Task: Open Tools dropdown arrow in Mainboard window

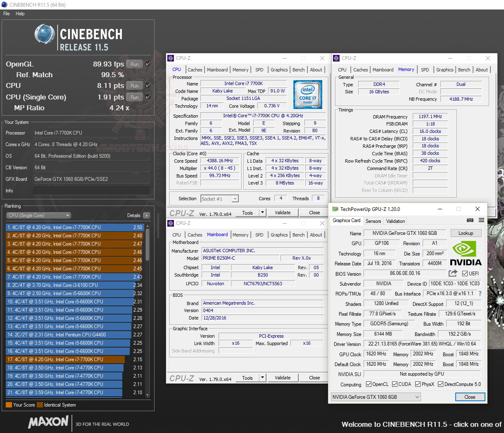Action: pyautogui.click(x=262, y=378)
